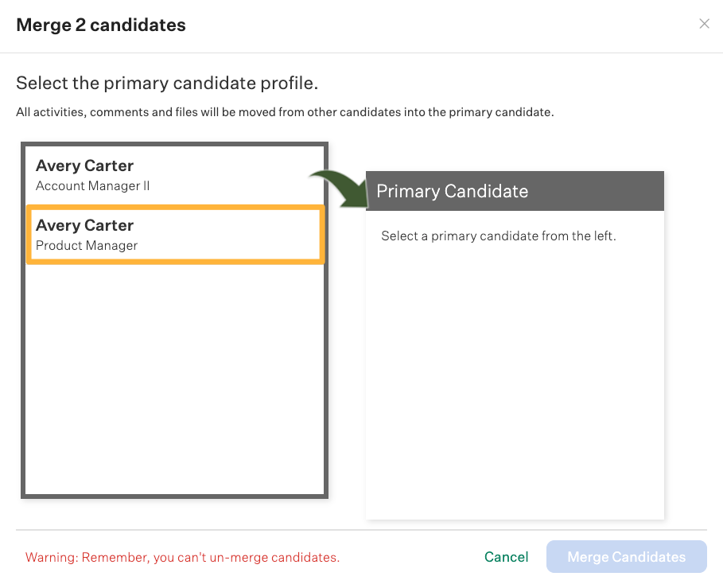Click the Primary Candidate panel header

pyautogui.click(x=452, y=191)
